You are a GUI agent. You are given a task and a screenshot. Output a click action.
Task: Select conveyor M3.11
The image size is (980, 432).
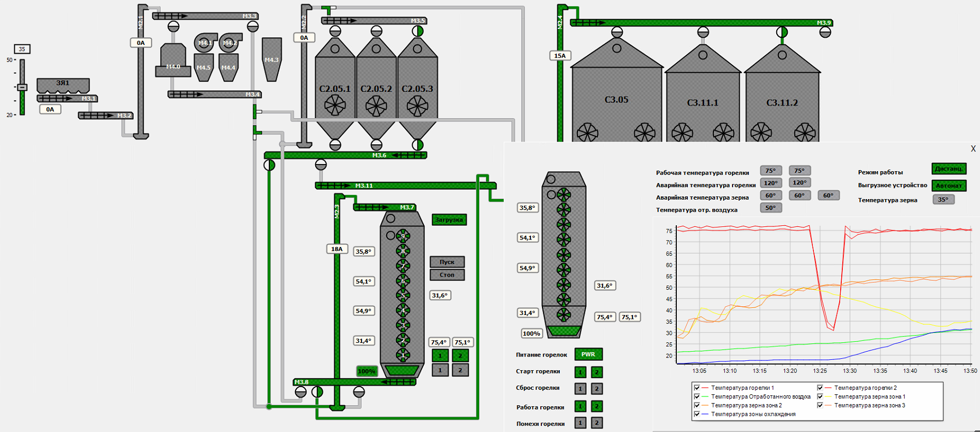point(405,186)
